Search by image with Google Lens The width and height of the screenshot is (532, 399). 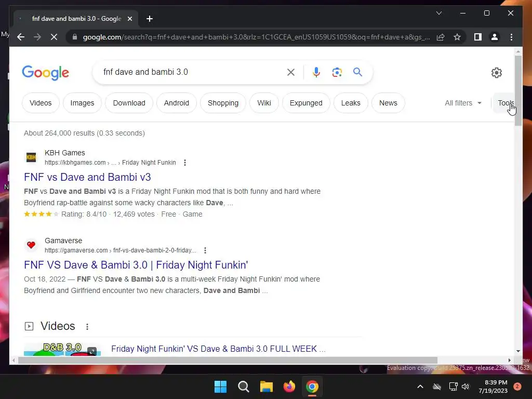[337, 72]
